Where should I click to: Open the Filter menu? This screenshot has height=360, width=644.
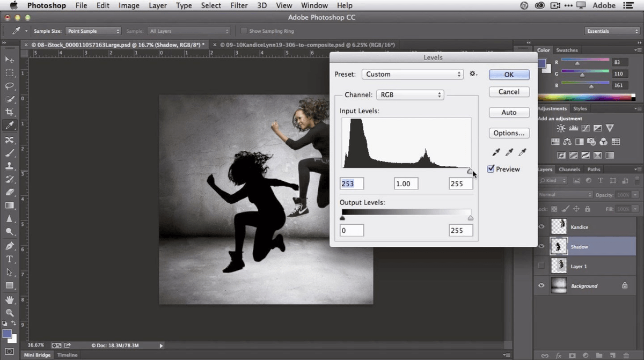[239, 5]
